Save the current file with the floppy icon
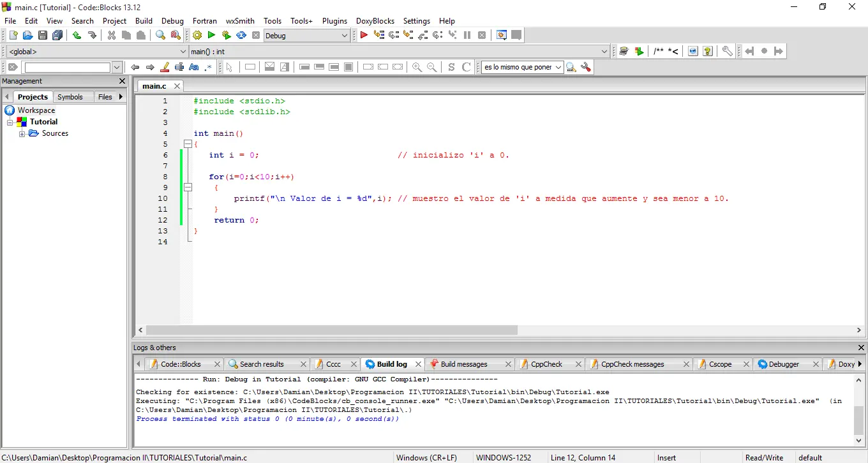This screenshot has width=868, height=463. coord(43,36)
